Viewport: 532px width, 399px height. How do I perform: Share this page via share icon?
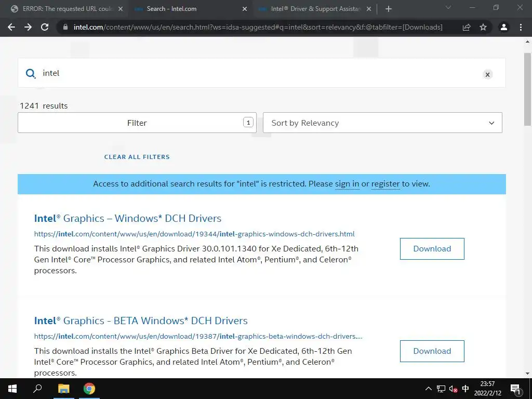(x=467, y=27)
